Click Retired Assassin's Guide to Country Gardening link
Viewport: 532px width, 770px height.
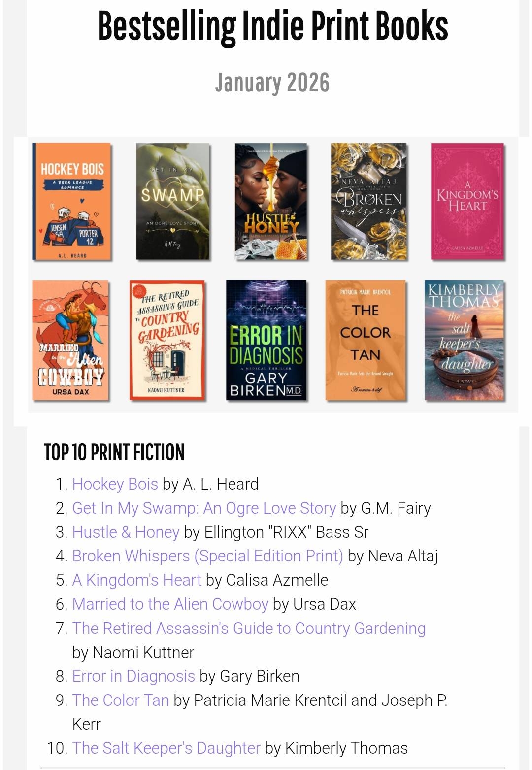coord(249,629)
